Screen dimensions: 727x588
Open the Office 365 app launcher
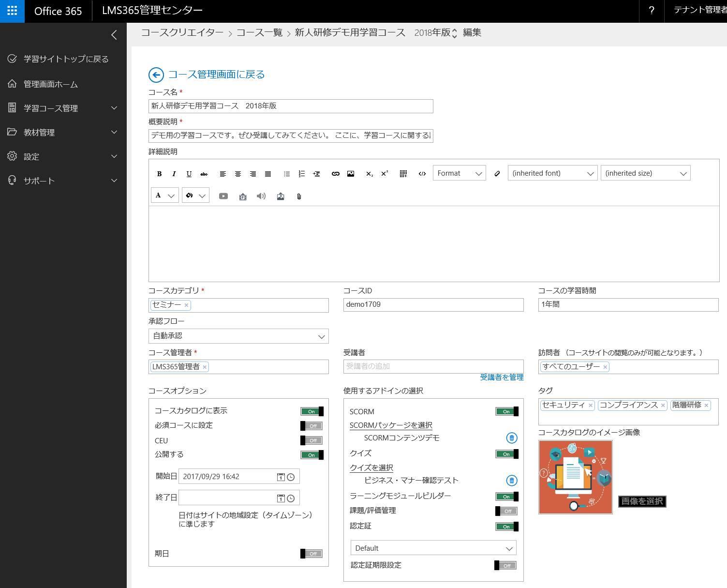(x=12, y=11)
